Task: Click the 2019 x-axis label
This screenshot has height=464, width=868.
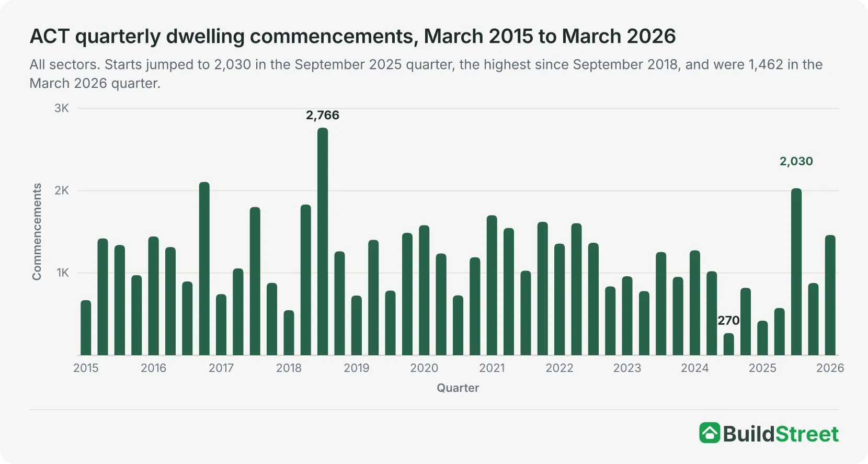Action: tap(357, 368)
